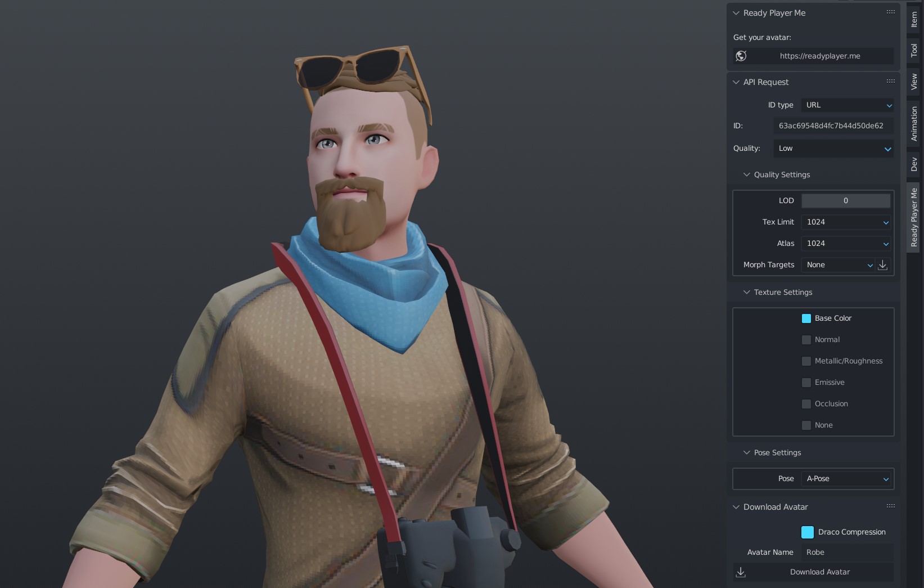Toggle the None texture checkbox
This screenshot has height=588, width=924.
(x=806, y=425)
